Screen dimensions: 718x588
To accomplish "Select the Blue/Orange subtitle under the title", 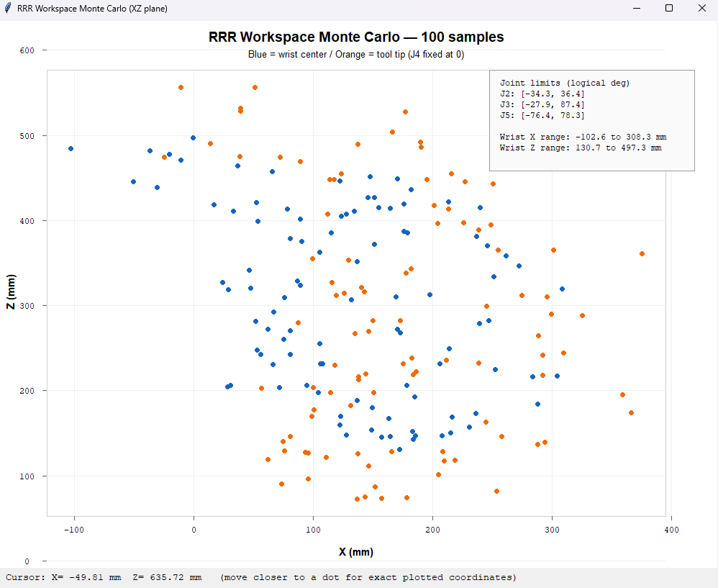I will coord(358,54).
